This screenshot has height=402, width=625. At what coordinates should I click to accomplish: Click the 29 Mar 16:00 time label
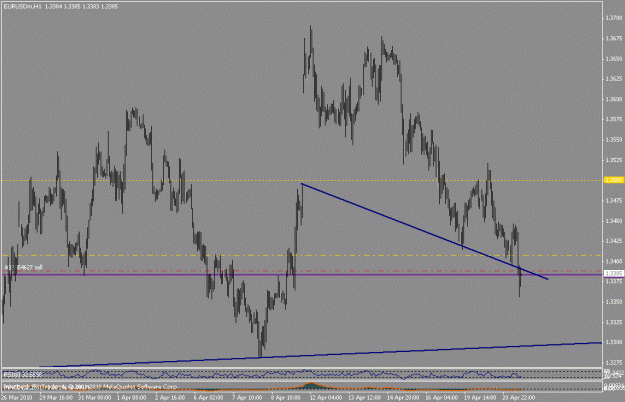[x=56, y=398]
